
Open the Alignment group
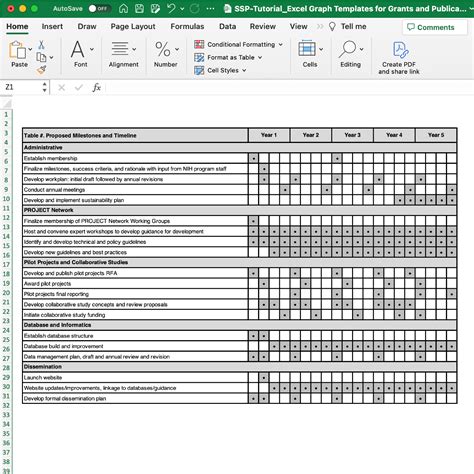point(123,54)
